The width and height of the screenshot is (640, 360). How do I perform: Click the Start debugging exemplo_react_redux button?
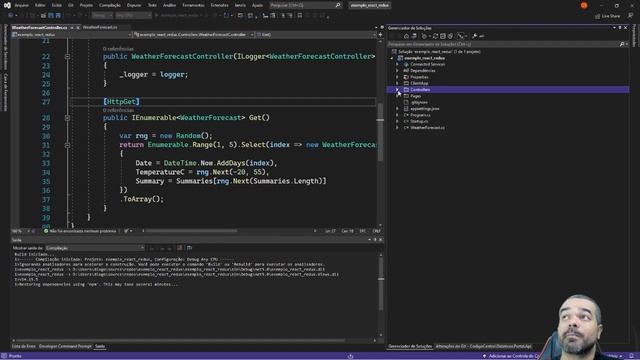tap(178, 16)
